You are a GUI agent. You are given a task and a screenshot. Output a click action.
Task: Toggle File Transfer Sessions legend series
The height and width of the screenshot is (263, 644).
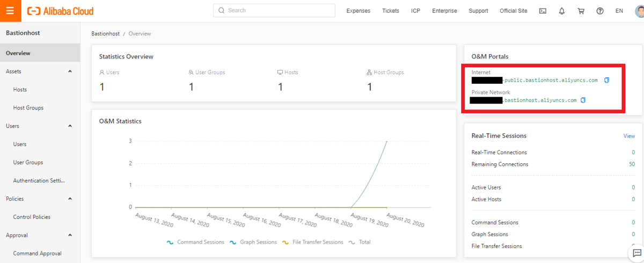[312, 242]
